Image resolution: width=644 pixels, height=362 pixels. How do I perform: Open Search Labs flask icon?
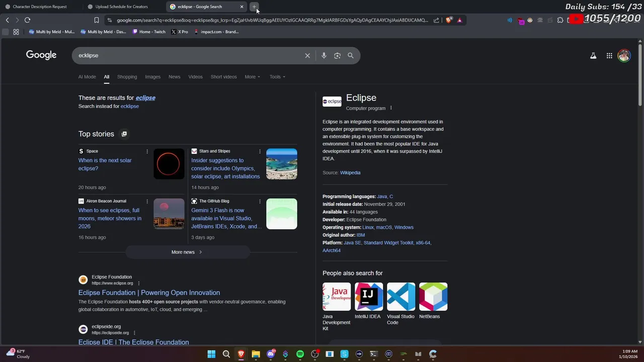[x=593, y=56]
